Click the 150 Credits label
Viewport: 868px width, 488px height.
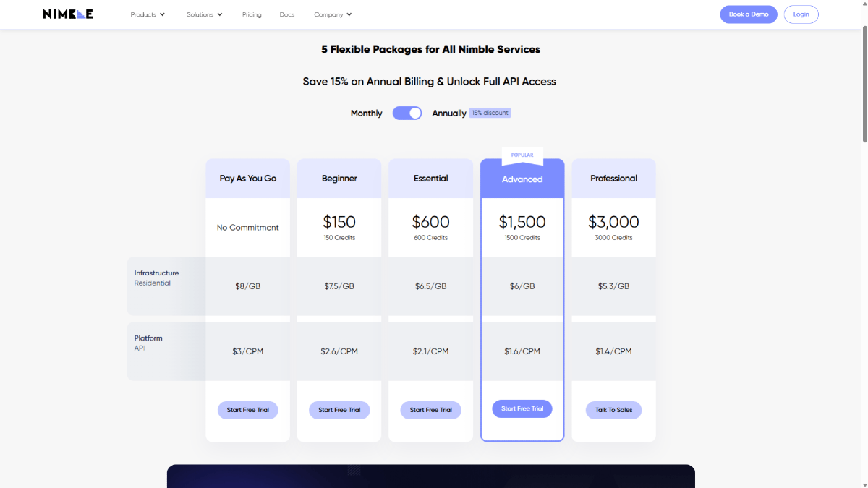(339, 238)
